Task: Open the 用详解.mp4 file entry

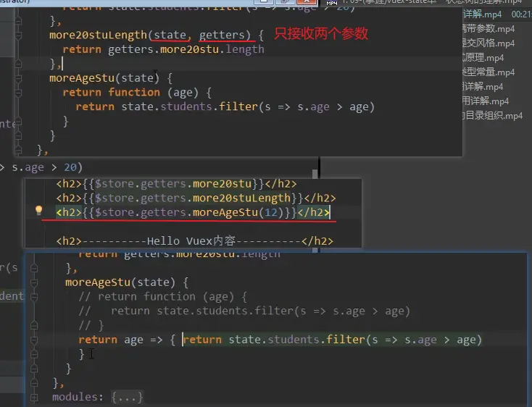Action: point(486,101)
